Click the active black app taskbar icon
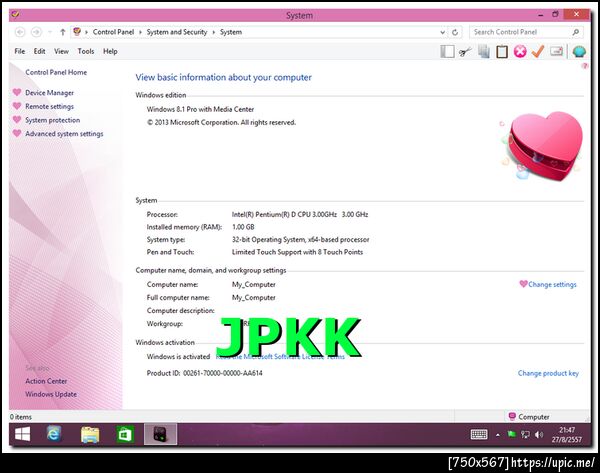600x473 pixels. 160,434
